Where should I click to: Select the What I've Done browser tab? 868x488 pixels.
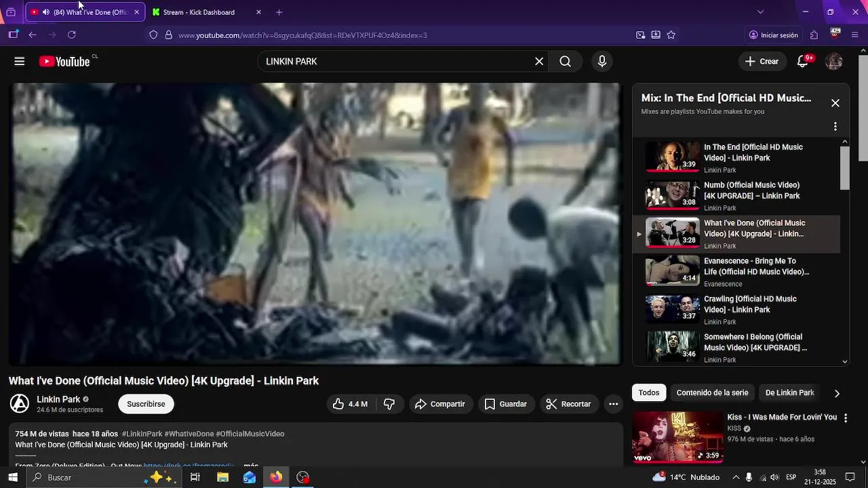85,12
